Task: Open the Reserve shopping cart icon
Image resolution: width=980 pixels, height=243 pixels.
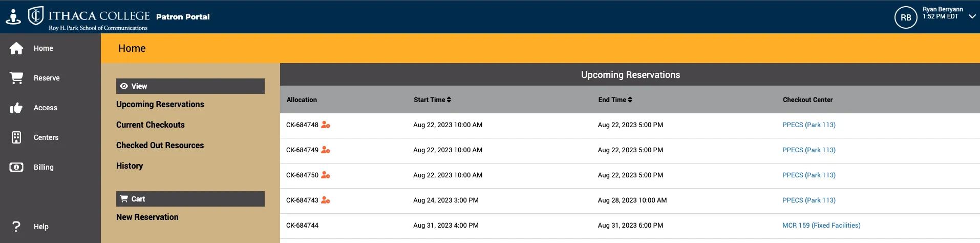Action: point(16,78)
